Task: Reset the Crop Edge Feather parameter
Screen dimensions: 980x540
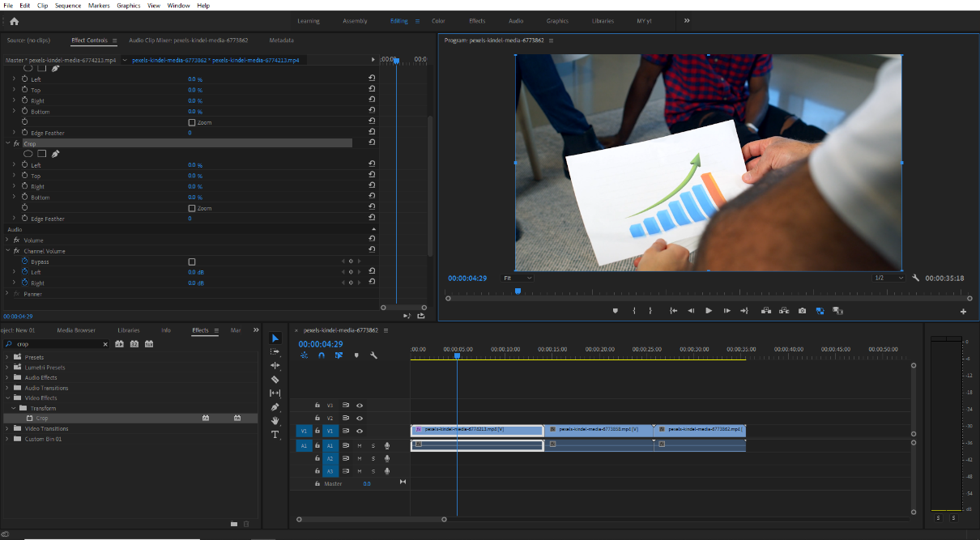Action: 371,219
